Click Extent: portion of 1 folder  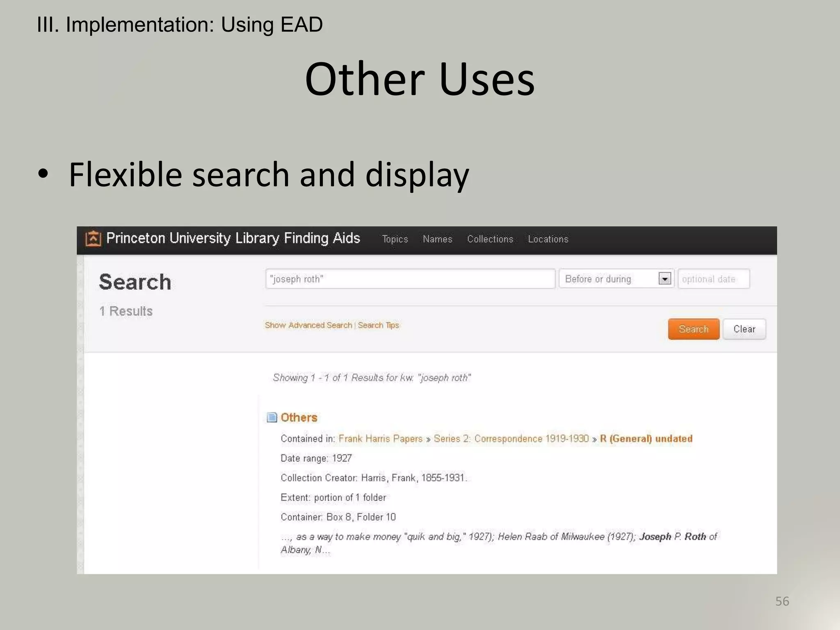pyautogui.click(x=333, y=498)
